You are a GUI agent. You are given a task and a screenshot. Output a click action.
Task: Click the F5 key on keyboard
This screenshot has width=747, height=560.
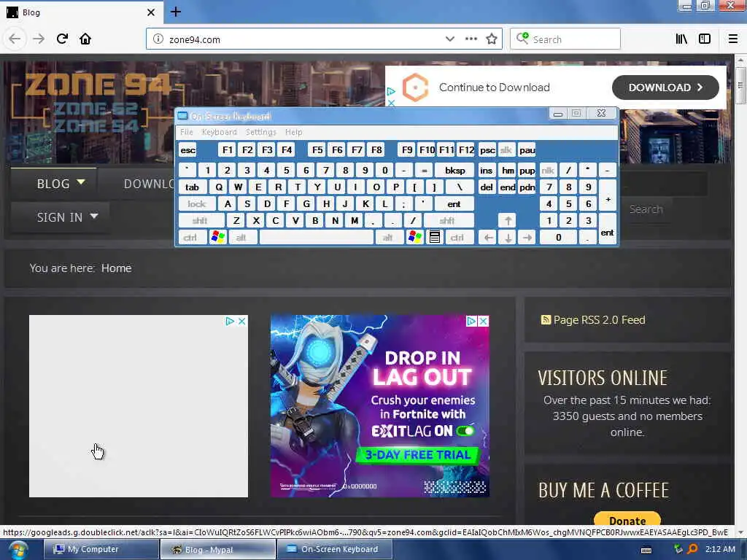[317, 150]
